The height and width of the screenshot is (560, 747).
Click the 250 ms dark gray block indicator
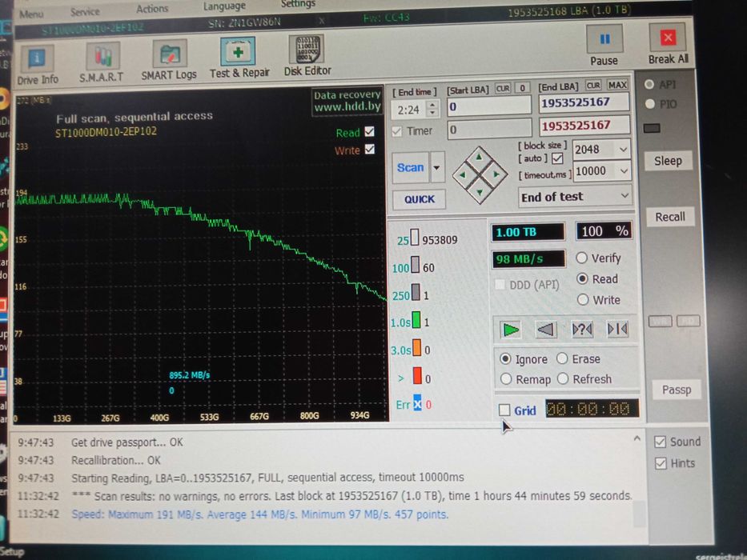[416, 292]
